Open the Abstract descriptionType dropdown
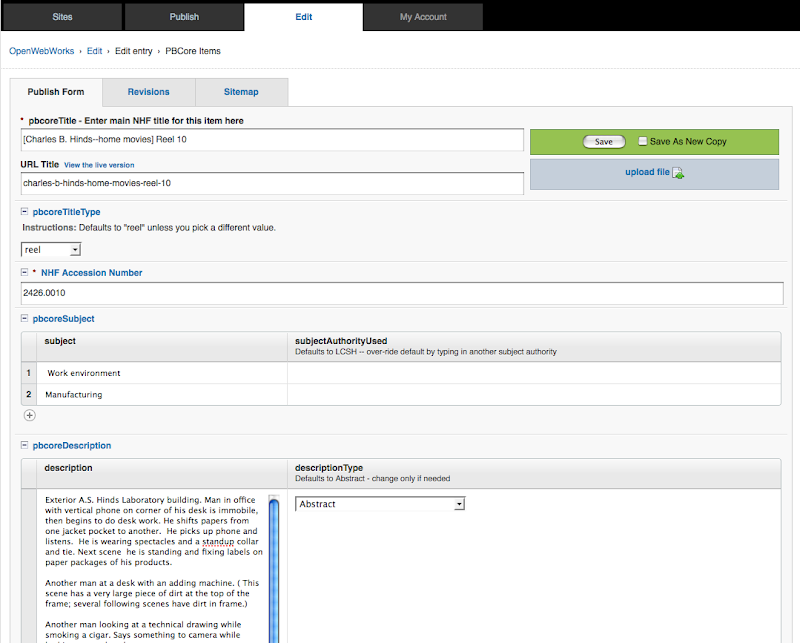The height and width of the screenshot is (643, 800). [x=380, y=504]
